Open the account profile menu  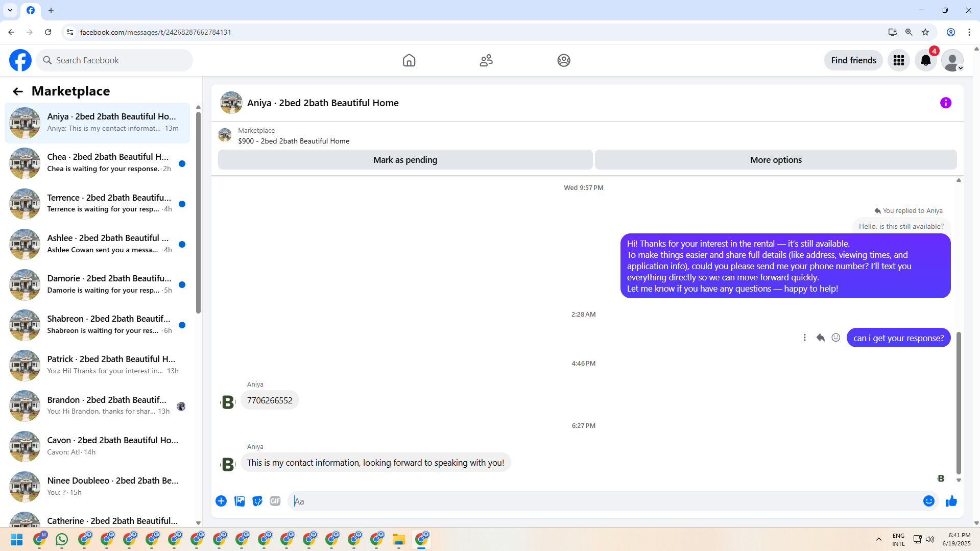[x=952, y=60]
